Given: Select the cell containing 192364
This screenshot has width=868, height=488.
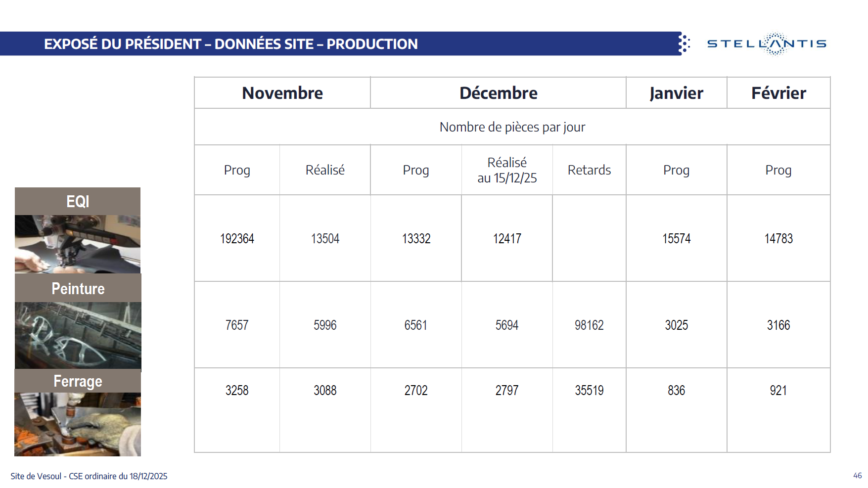Looking at the screenshot, I should [237, 239].
